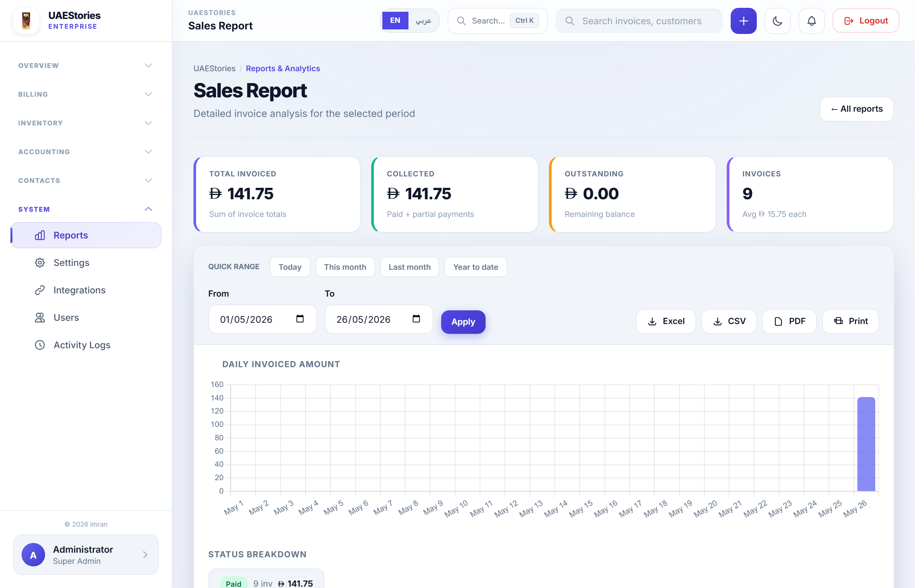Viewport: 915px width, 588px height.
Task: Toggle dark mode moon icon
Action: click(x=777, y=21)
